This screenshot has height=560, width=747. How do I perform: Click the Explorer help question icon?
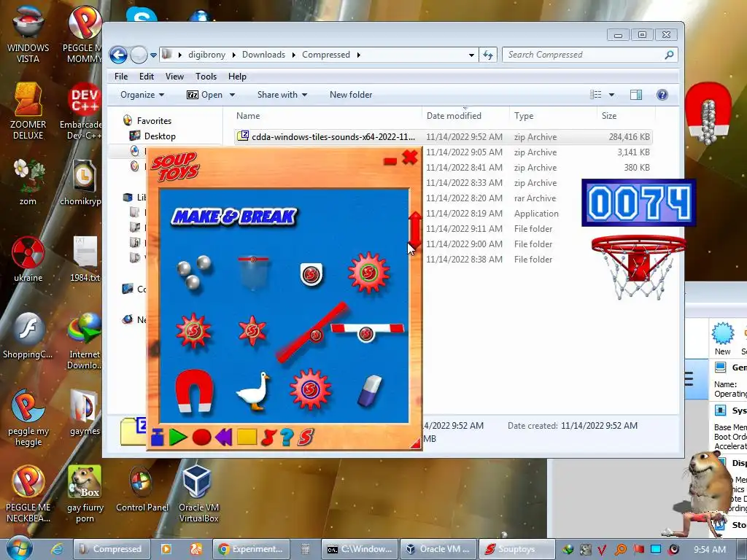(662, 95)
